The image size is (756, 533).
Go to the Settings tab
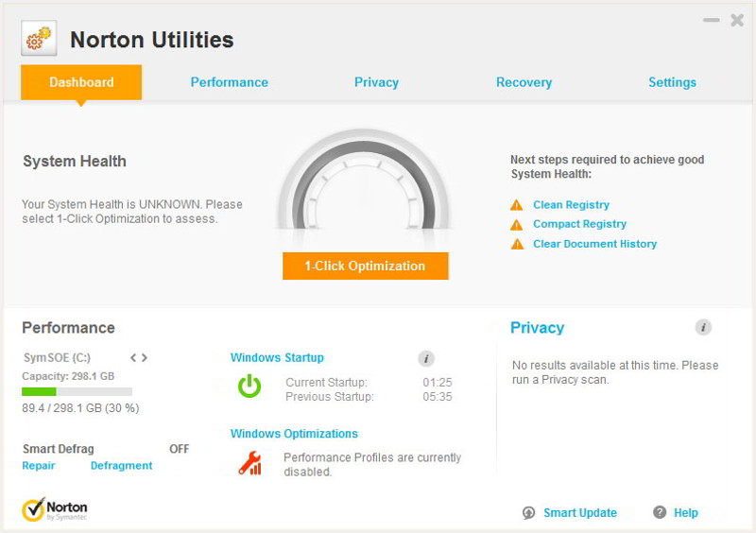click(672, 82)
